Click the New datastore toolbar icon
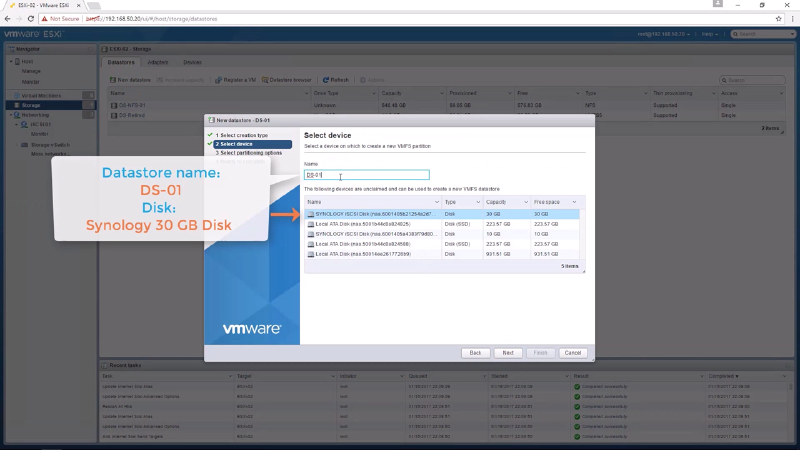 113,80
